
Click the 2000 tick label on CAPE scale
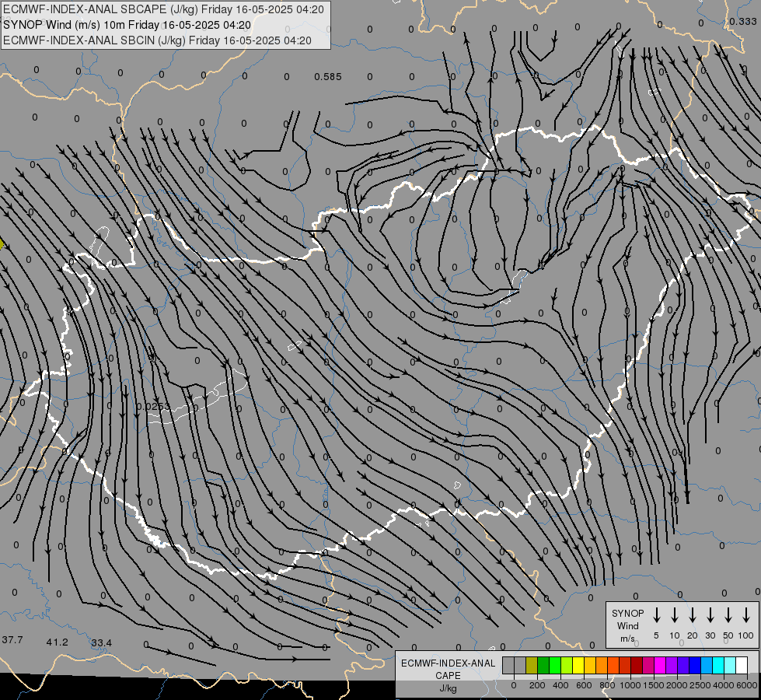point(677,685)
